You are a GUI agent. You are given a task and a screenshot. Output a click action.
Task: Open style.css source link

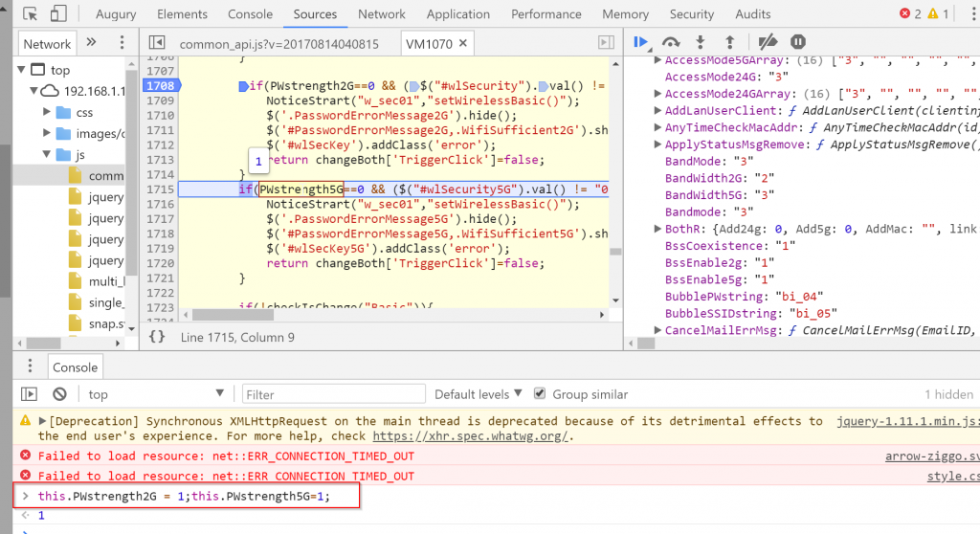(953, 476)
